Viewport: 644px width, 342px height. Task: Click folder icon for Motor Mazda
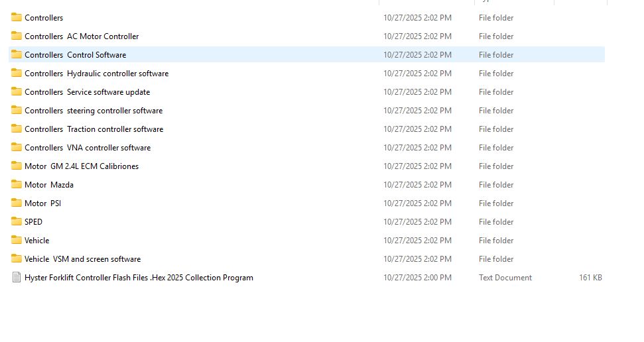(x=17, y=184)
